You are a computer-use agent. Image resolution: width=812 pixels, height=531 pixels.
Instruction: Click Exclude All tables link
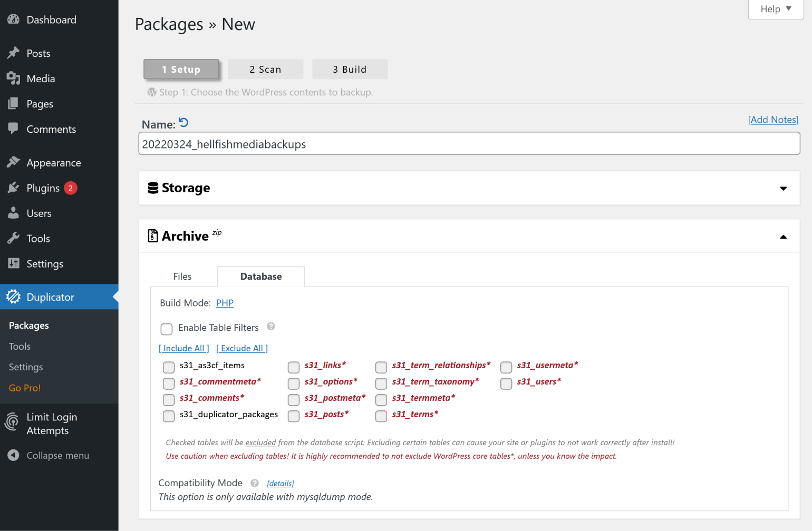tap(242, 348)
